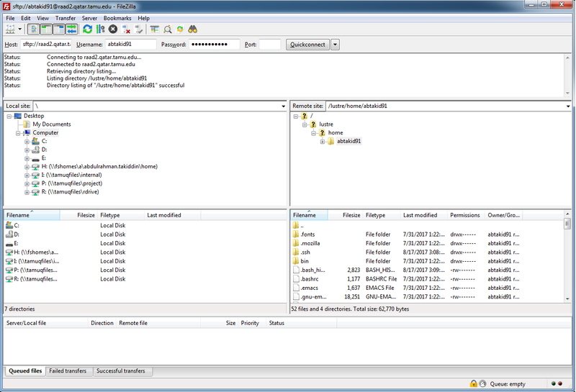This screenshot has width=576, height=392.
Task: Open the Site Manager icon
Action: point(10,29)
